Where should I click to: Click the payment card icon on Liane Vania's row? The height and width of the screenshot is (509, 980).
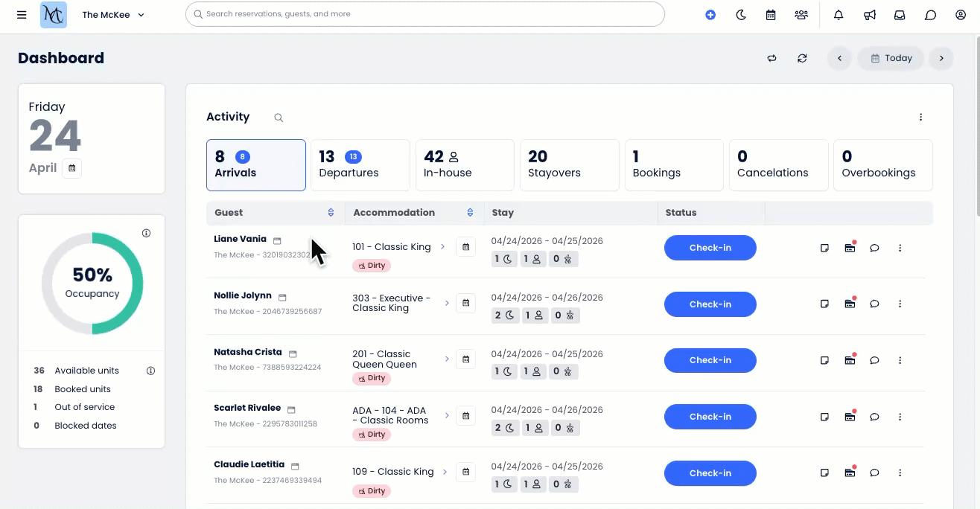[850, 247]
